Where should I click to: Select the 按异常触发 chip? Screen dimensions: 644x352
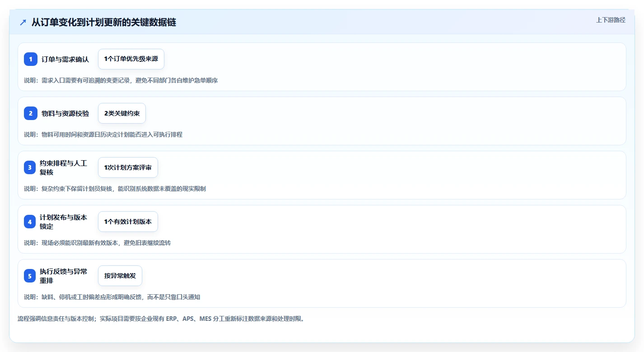[x=120, y=276]
